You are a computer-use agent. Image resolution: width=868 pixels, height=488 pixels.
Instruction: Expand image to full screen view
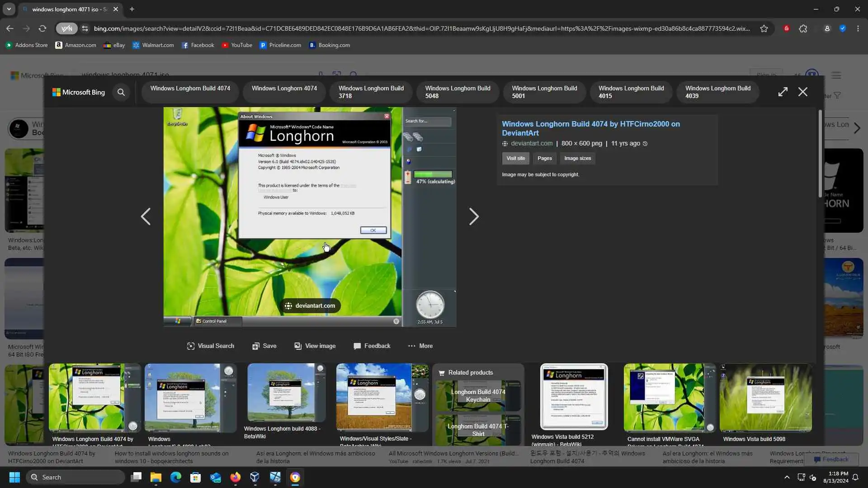[x=783, y=92]
